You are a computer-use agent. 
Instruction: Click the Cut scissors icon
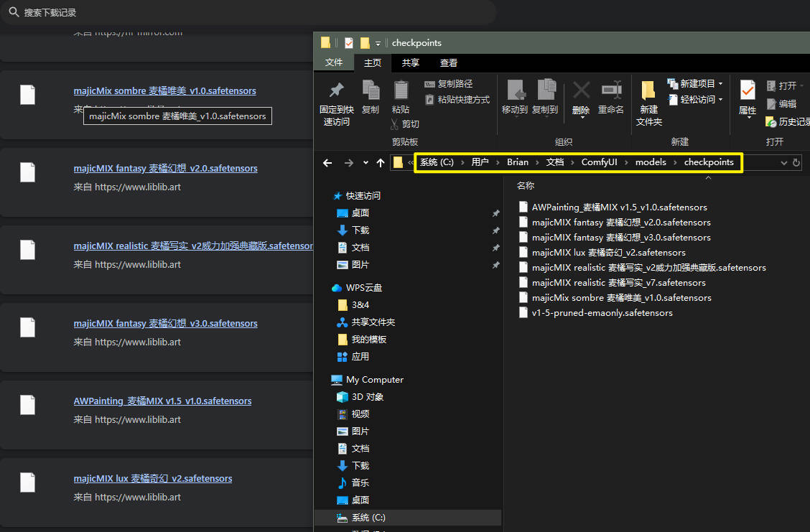396,124
